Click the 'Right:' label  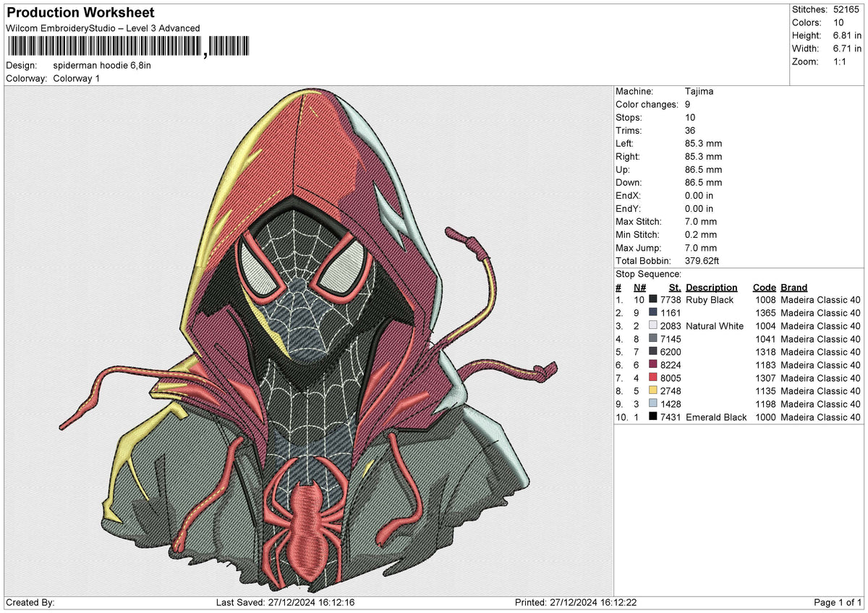[x=628, y=157]
